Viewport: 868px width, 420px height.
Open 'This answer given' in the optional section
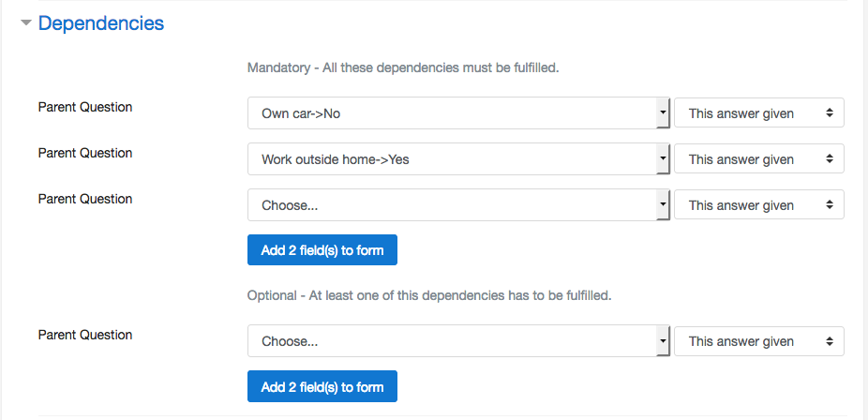click(759, 341)
